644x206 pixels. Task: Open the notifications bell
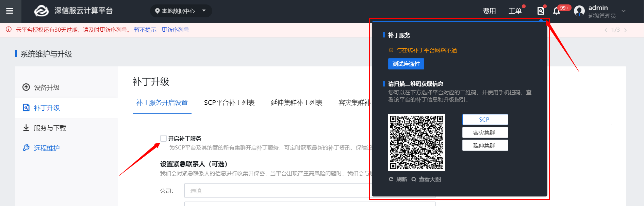pyautogui.click(x=557, y=11)
